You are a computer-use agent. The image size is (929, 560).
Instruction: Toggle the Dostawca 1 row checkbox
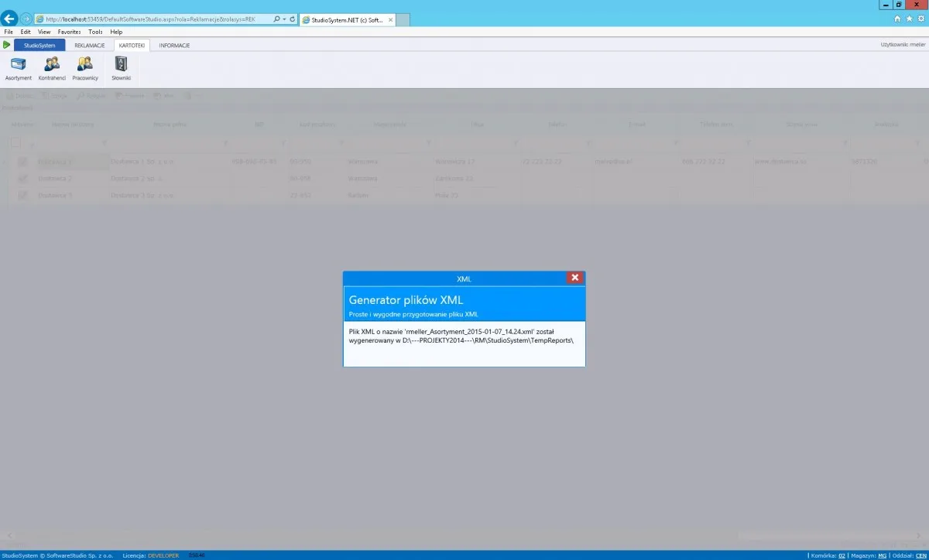click(x=22, y=162)
